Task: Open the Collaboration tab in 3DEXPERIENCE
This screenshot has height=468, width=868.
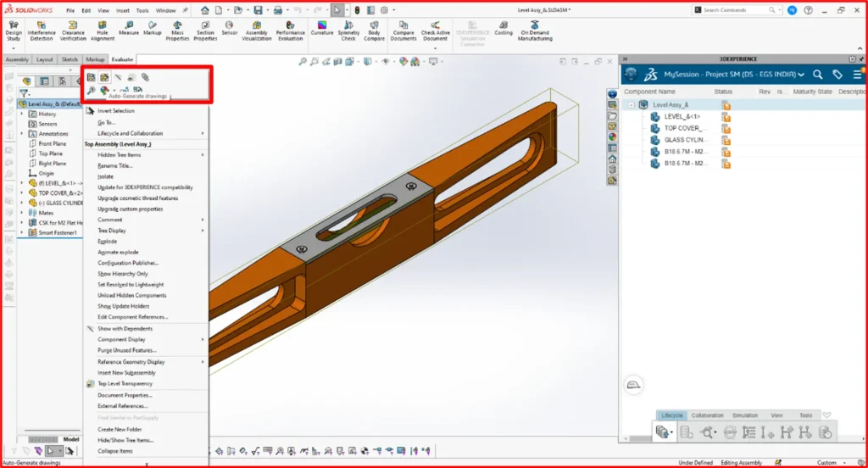Action: tap(707, 415)
